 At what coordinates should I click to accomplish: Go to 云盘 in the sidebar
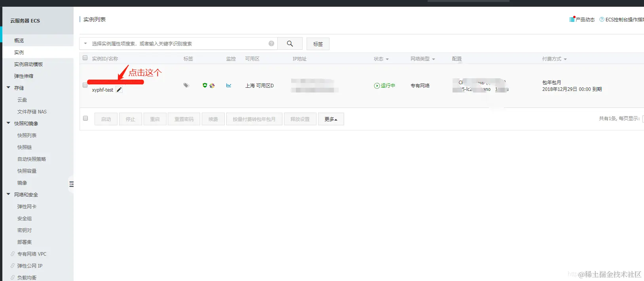click(x=22, y=100)
